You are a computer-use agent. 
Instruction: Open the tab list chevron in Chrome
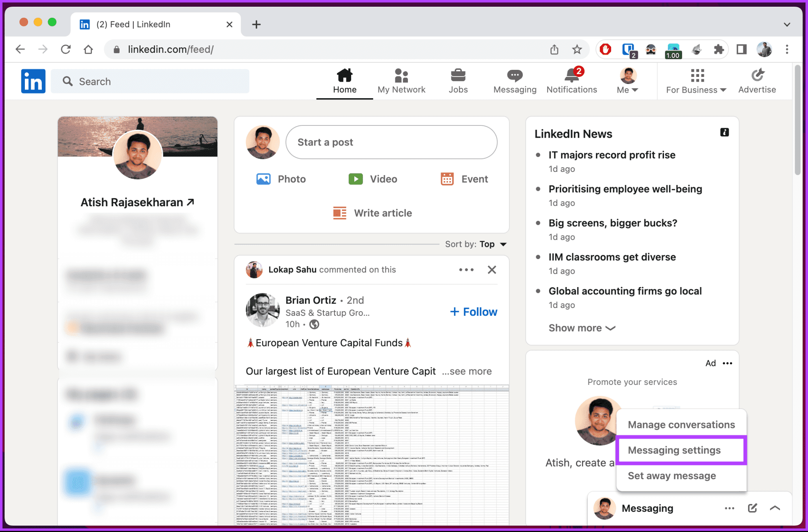[787, 24]
